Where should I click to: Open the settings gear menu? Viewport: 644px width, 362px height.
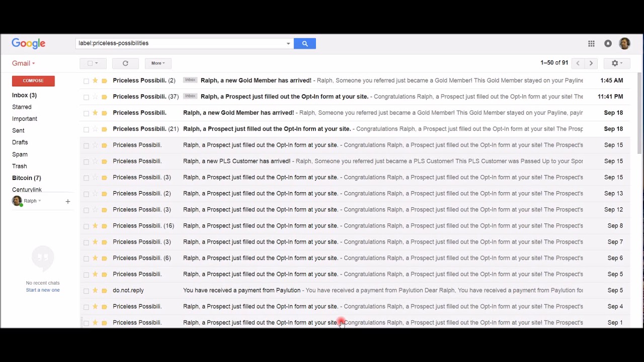[617, 63]
